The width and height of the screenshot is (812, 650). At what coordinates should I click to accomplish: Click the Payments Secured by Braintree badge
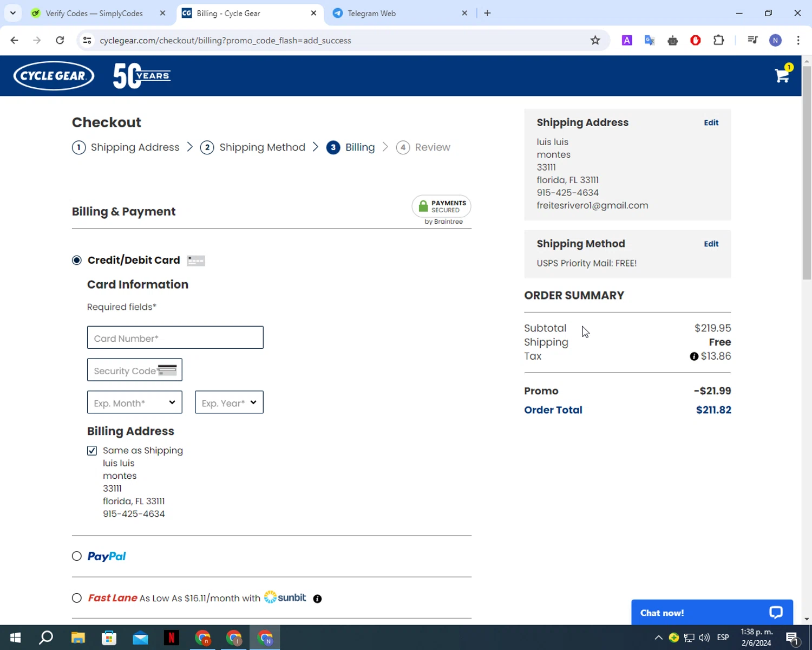(x=442, y=210)
